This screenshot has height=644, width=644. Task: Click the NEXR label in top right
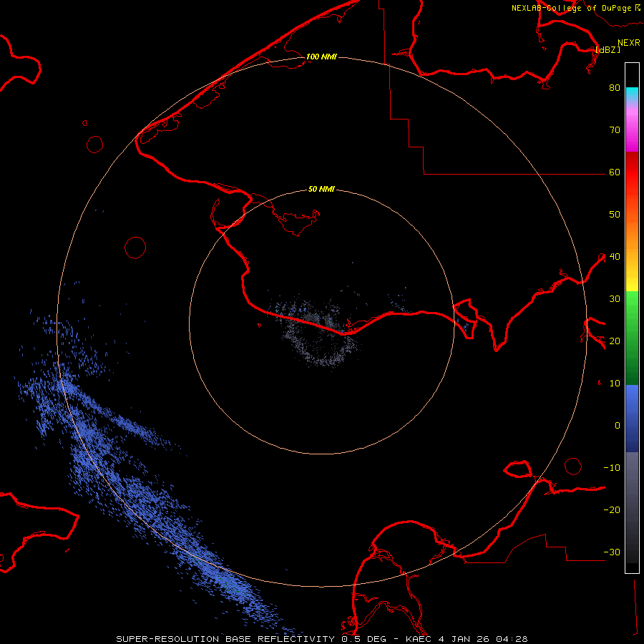(x=629, y=43)
